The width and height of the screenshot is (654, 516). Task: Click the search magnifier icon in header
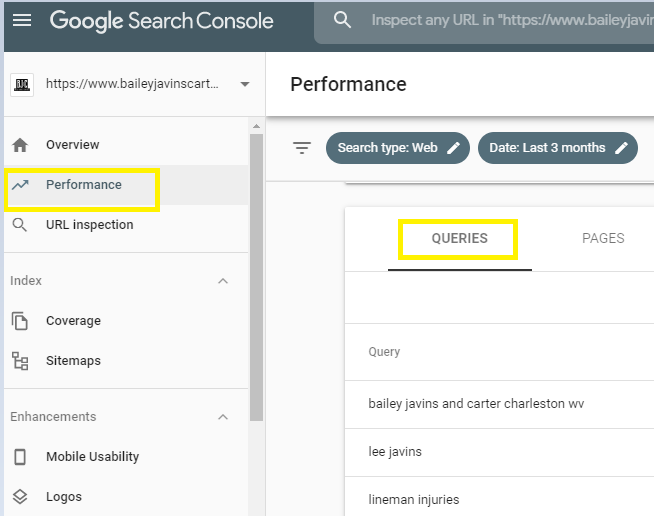[342, 20]
